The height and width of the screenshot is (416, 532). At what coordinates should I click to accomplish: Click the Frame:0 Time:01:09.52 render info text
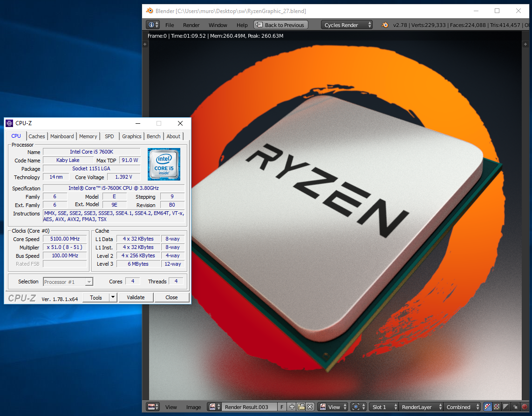215,36
